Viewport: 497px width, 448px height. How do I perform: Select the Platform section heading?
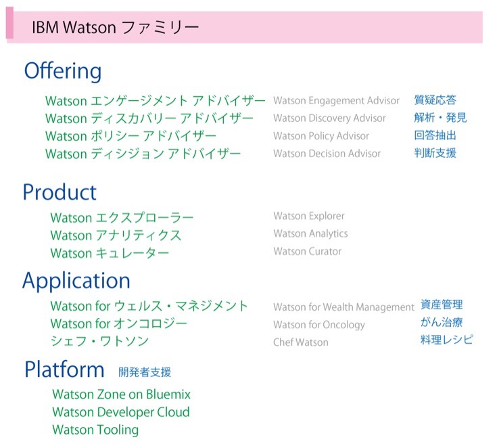tap(64, 369)
